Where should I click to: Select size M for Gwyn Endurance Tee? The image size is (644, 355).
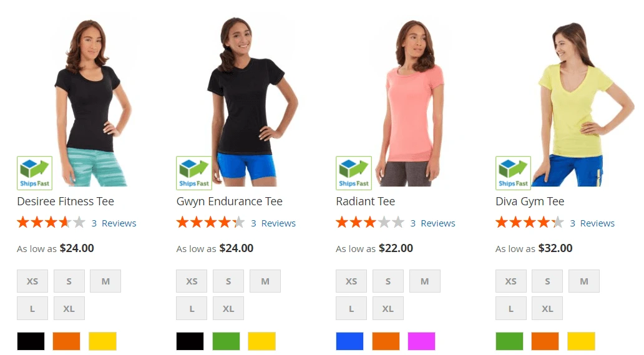pyautogui.click(x=265, y=281)
